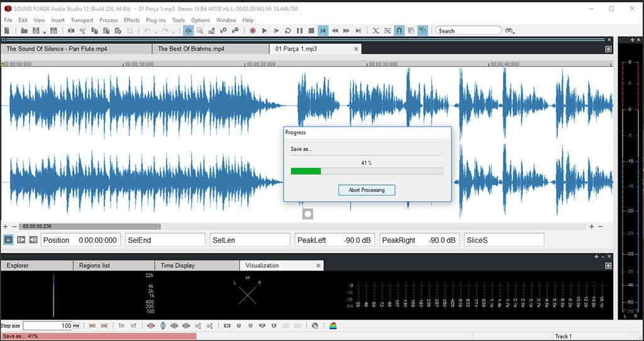This screenshot has width=644, height=341.
Task: Close the Visualization tab
Action: coord(318,266)
